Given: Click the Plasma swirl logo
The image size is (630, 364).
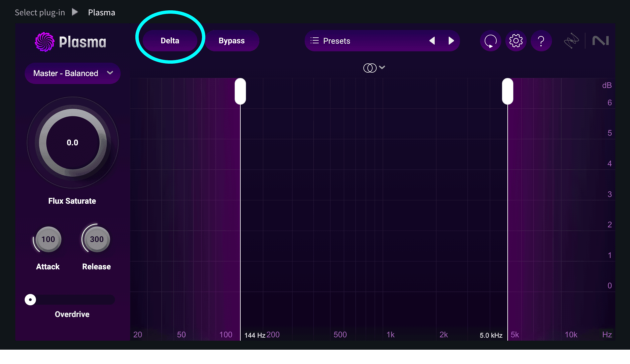Looking at the screenshot, I should click(44, 42).
